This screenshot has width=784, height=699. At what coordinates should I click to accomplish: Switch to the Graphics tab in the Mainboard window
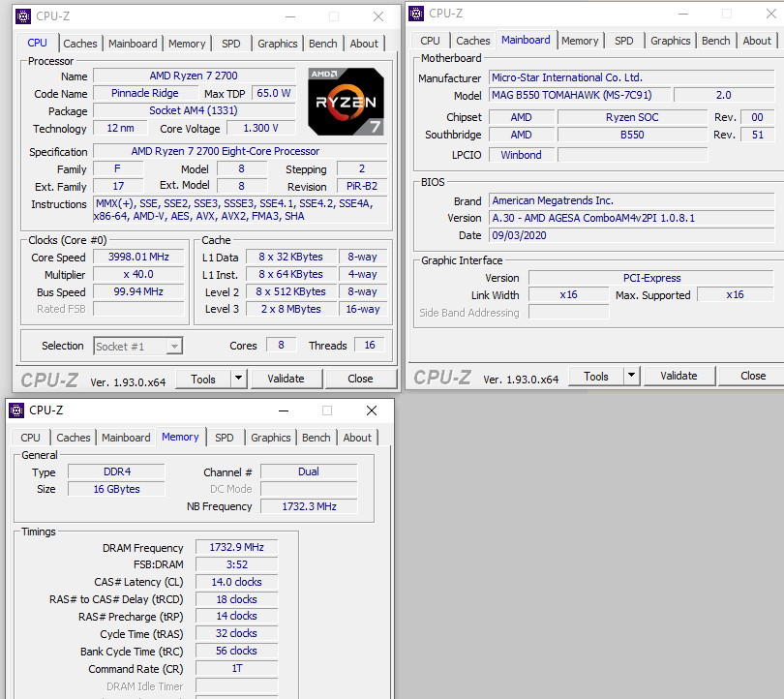[x=671, y=41]
